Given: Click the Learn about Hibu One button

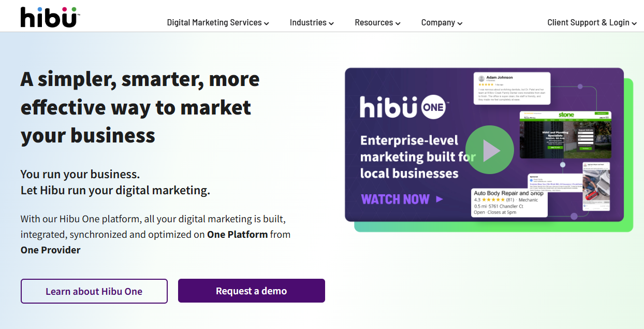Looking at the screenshot, I should pyautogui.click(x=94, y=291).
